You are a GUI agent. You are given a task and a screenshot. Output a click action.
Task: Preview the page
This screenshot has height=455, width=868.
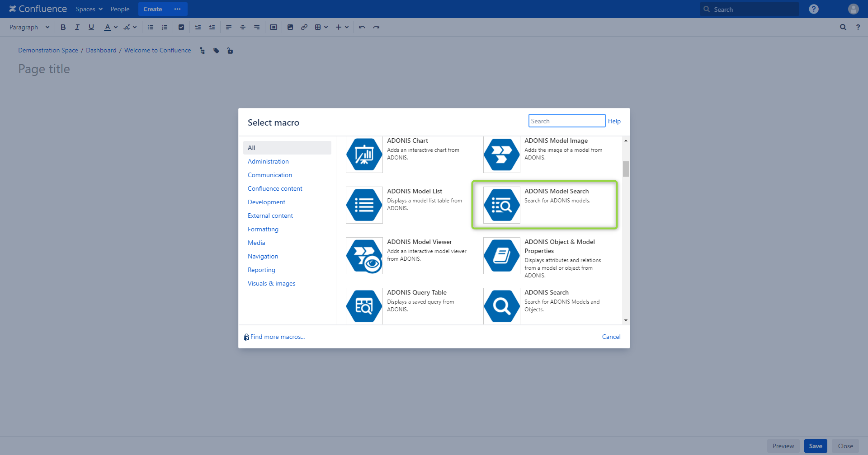pos(783,446)
